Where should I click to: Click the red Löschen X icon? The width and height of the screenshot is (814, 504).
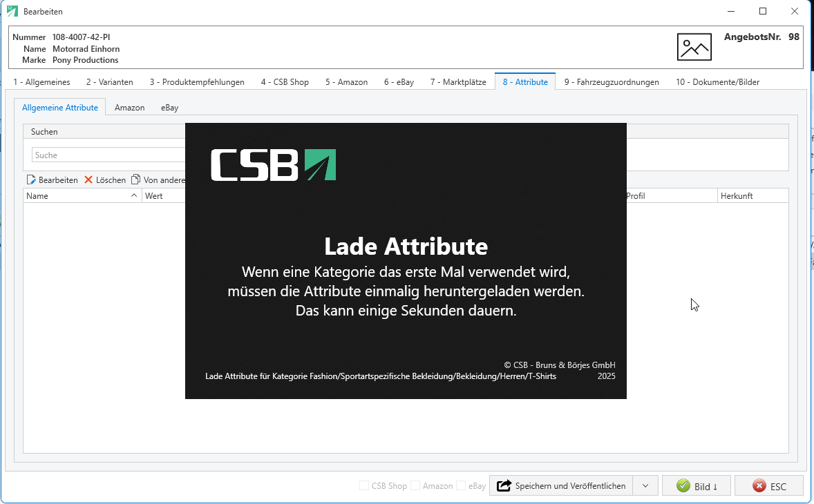point(88,180)
